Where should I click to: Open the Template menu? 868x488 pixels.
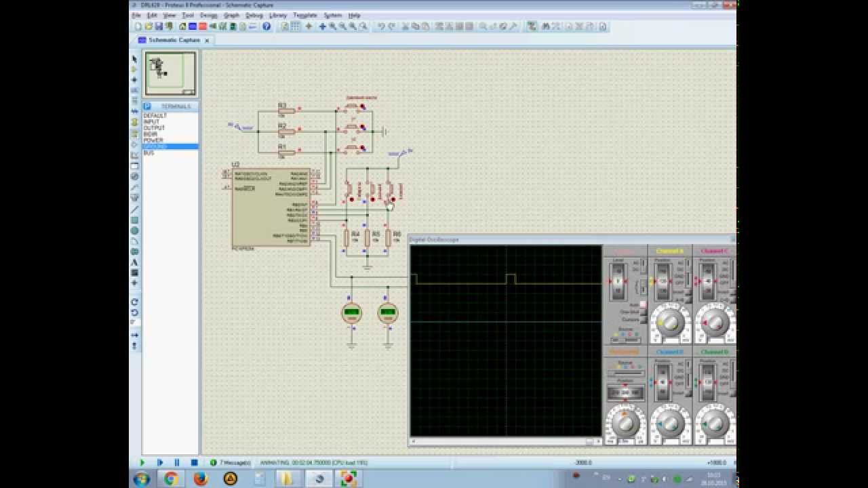[x=305, y=15]
